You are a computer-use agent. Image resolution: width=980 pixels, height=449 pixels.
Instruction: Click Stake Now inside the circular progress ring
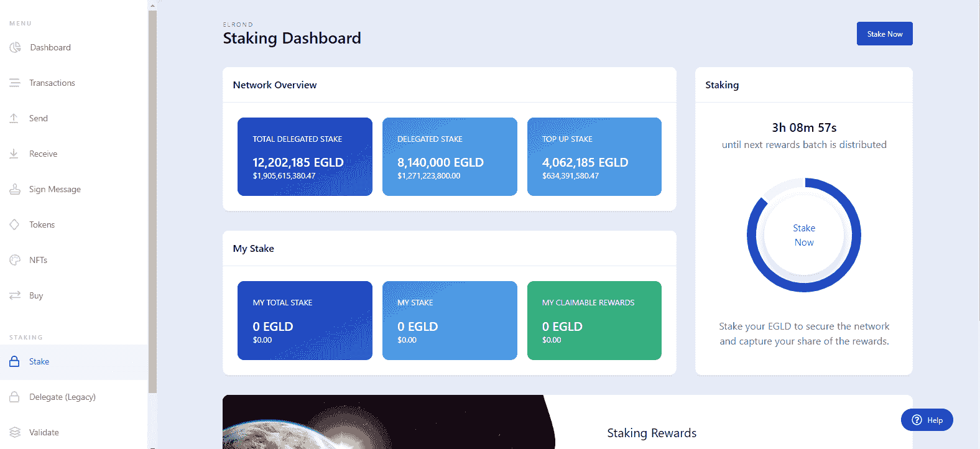803,235
